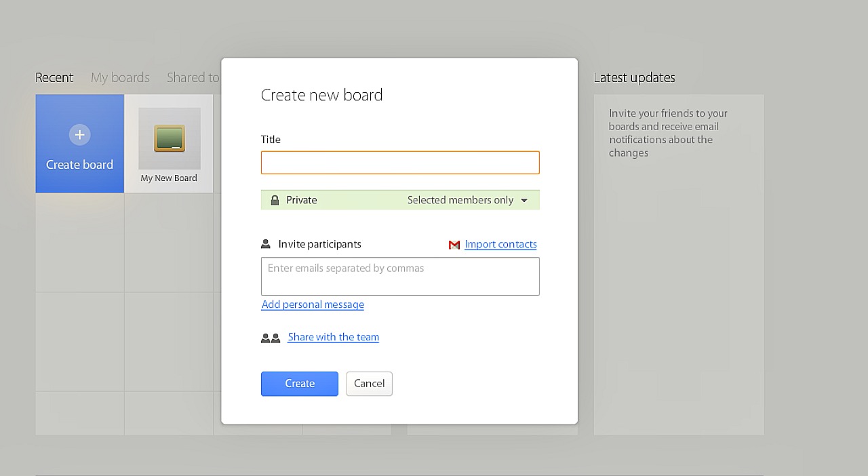Click the Import contacts link
Screen dimensions: 868x476
[500, 244]
